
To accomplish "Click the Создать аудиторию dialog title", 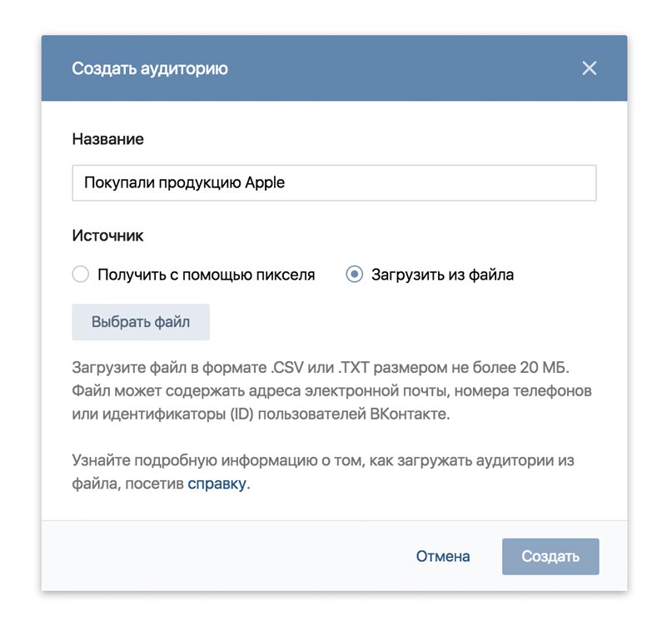I will [150, 68].
